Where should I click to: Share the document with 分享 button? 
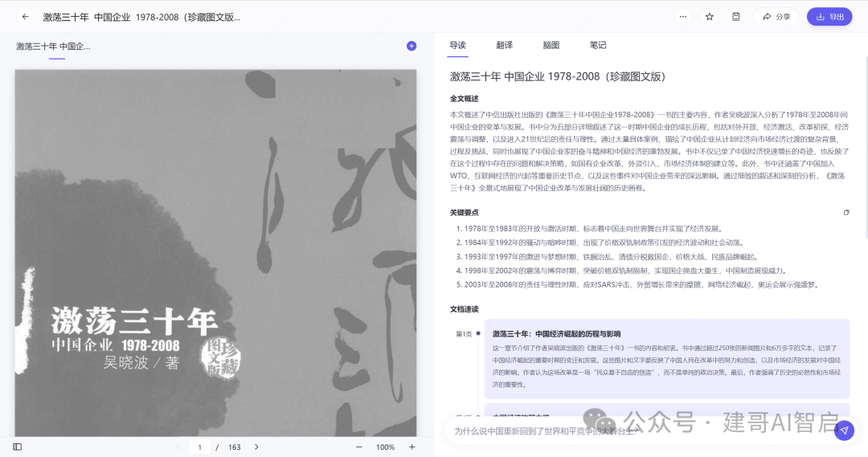tap(776, 17)
